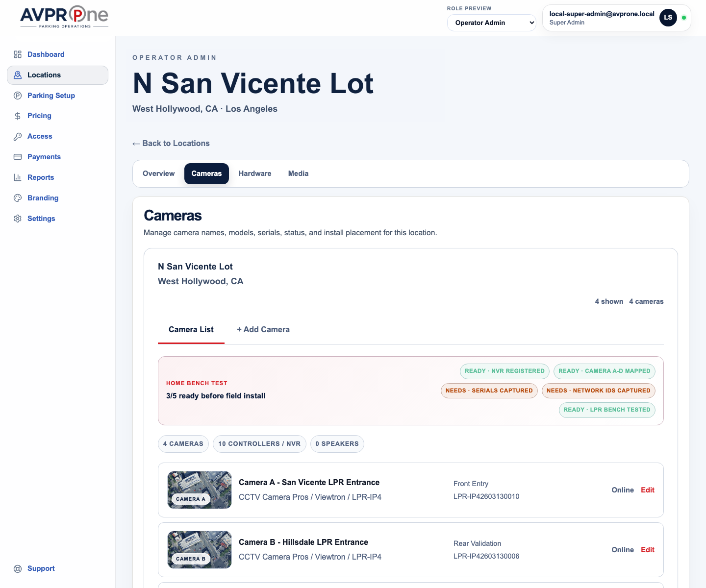Click the Dashboard grid icon
The image size is (706, 588).
coord(18,54)
